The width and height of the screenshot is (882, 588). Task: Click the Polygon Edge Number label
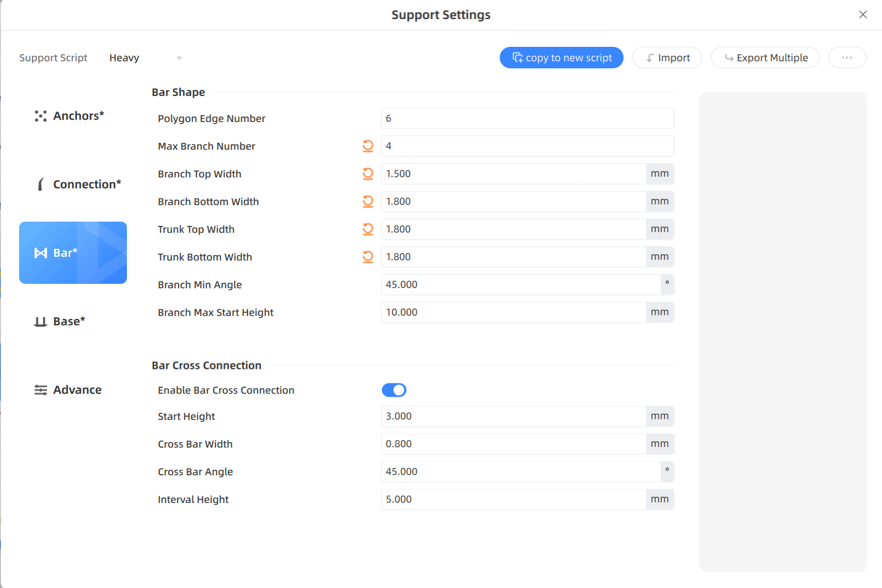(211, 118)
